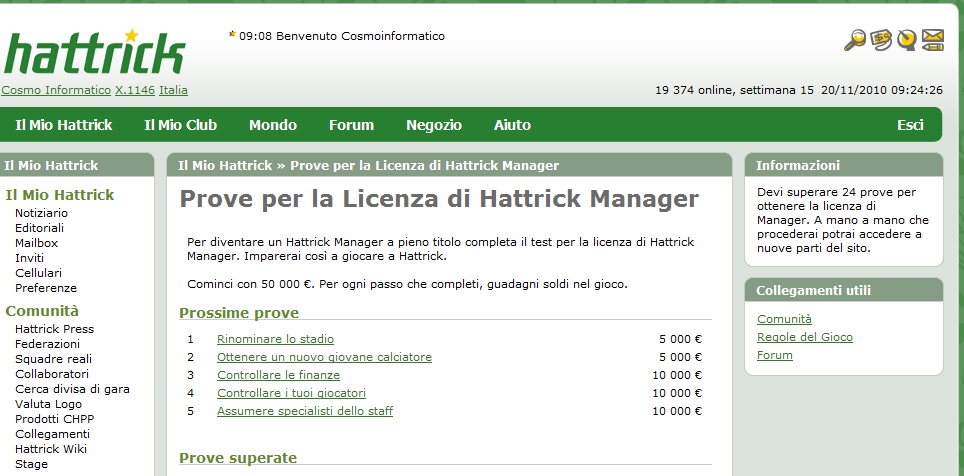Open search with the magnifying glass icon
The image size is (964, 476).
(x=854, y=40)
